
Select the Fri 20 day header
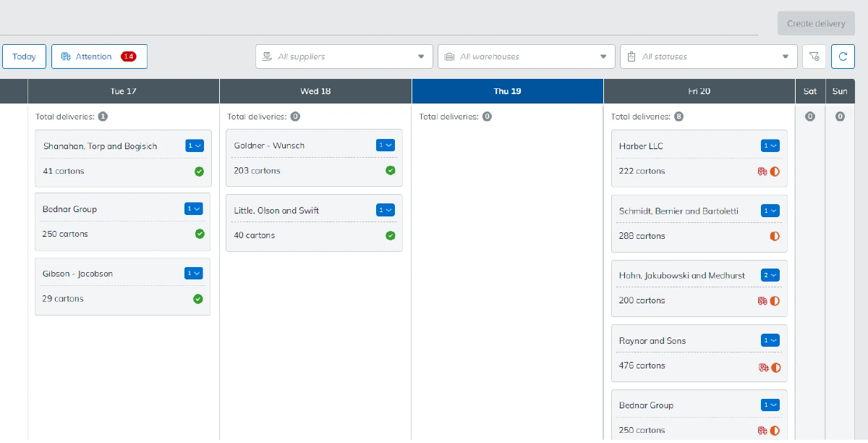(x=699, y=91)
